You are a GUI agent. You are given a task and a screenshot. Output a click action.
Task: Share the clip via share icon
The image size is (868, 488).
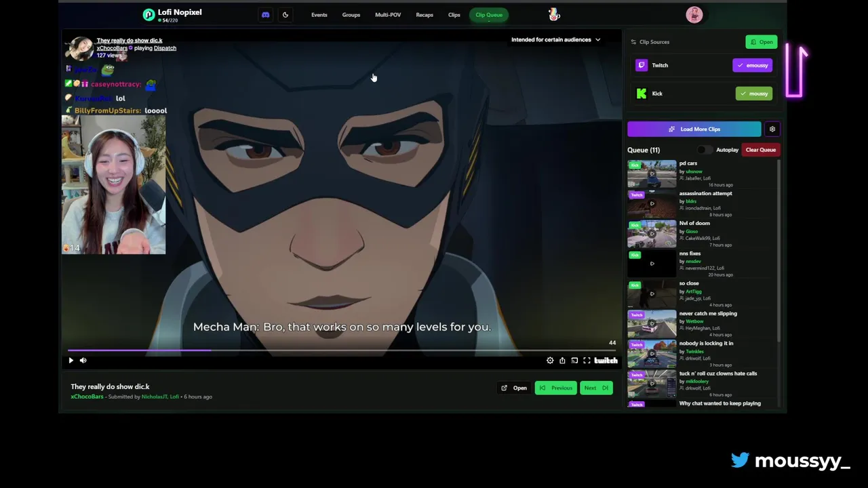(x=562, y=361)
